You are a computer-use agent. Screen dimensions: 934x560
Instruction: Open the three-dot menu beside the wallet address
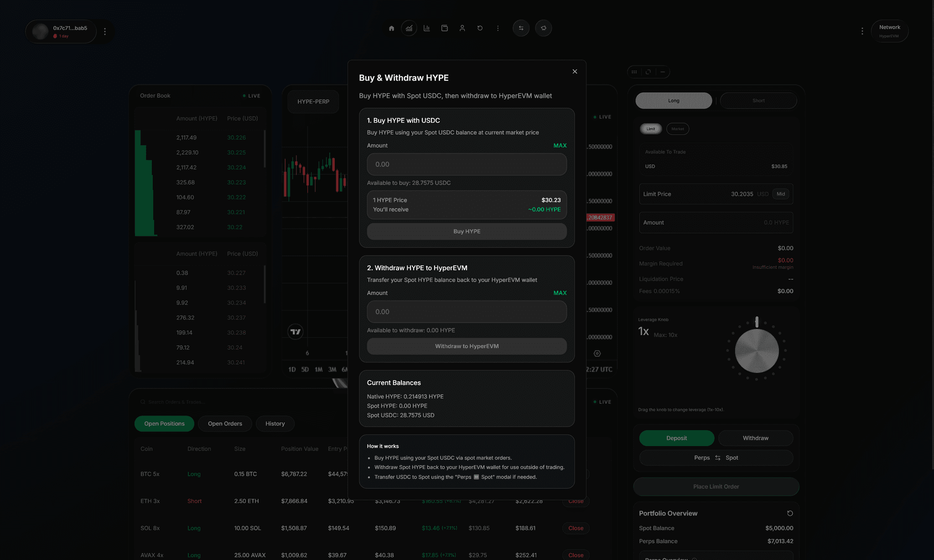pyautogui.click(x=105, y=31)
